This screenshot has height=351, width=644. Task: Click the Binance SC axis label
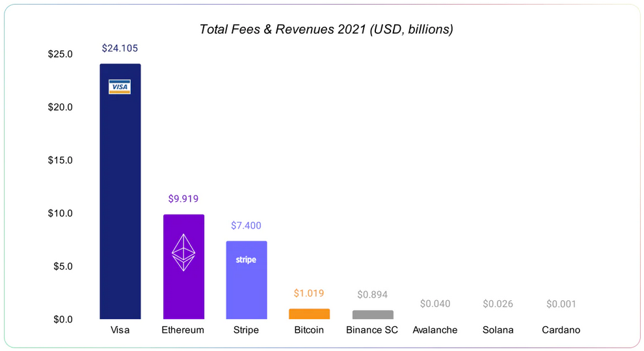pyautogui.click(x=372, y=330)
